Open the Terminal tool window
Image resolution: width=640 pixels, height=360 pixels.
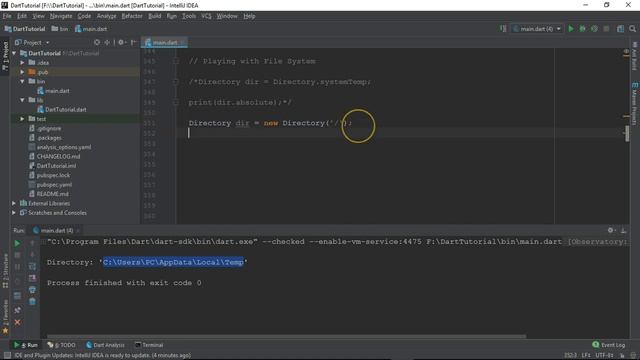149,345
